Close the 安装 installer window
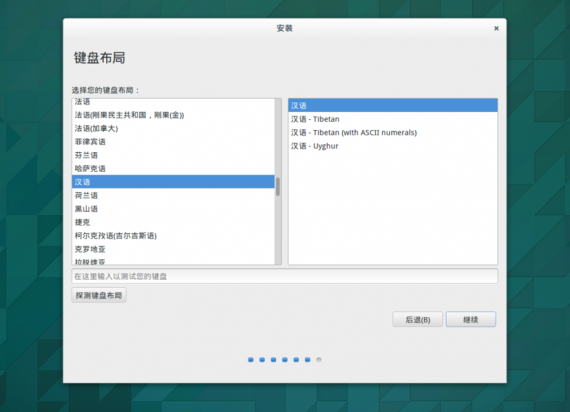The width and height of the screenshot is (570, 412). [x=496, y=28]
